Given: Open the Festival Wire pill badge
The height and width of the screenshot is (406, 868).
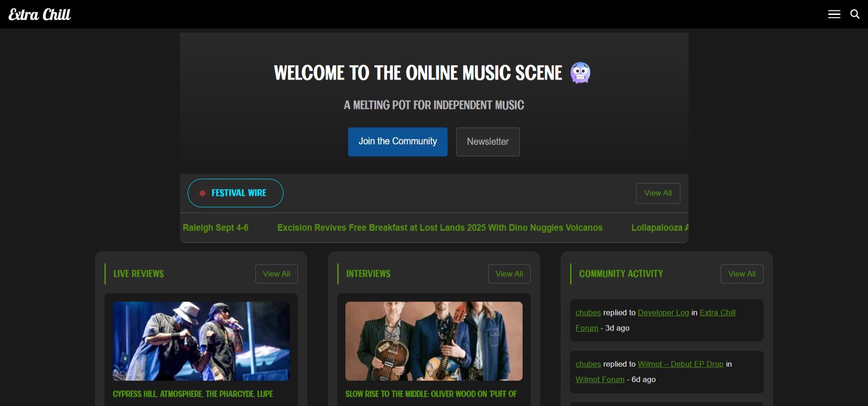Looking at the screenshot, I should [236, 193].
